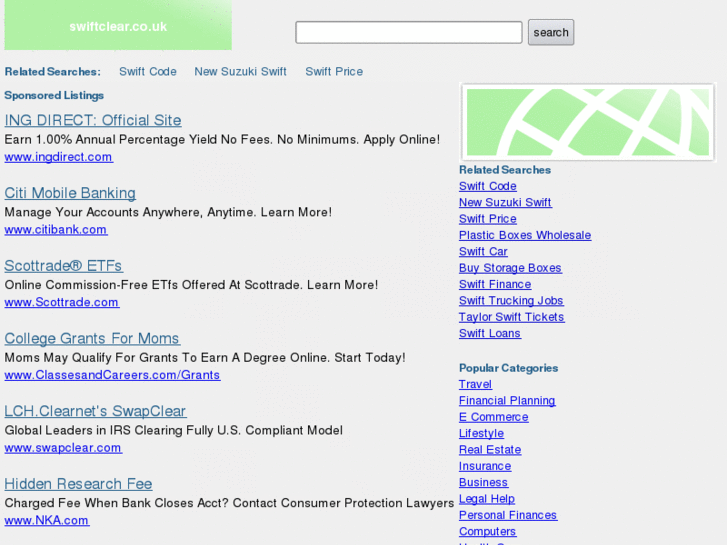Screen dimensions: 727x545
Task: Visit www.swapclear.com link
Action: pyautogui.click(x=63, y=448)
